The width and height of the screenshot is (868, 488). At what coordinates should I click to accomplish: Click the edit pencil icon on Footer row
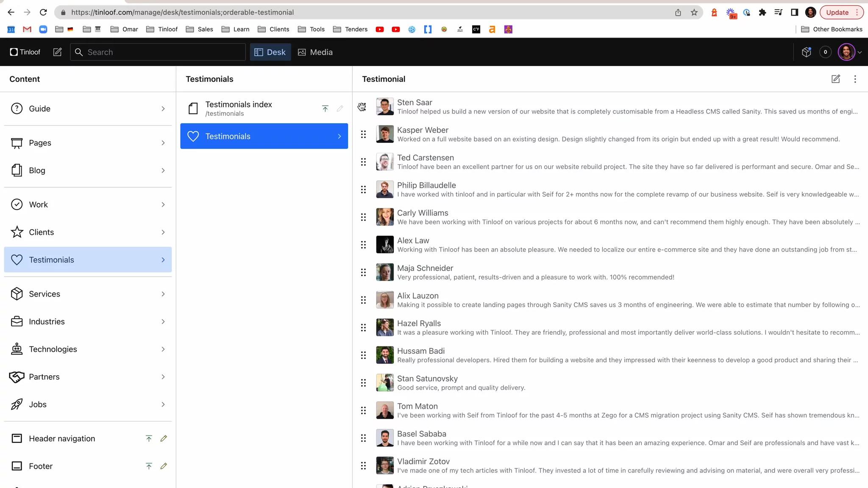pyautogui.click(x=164, y=466)
